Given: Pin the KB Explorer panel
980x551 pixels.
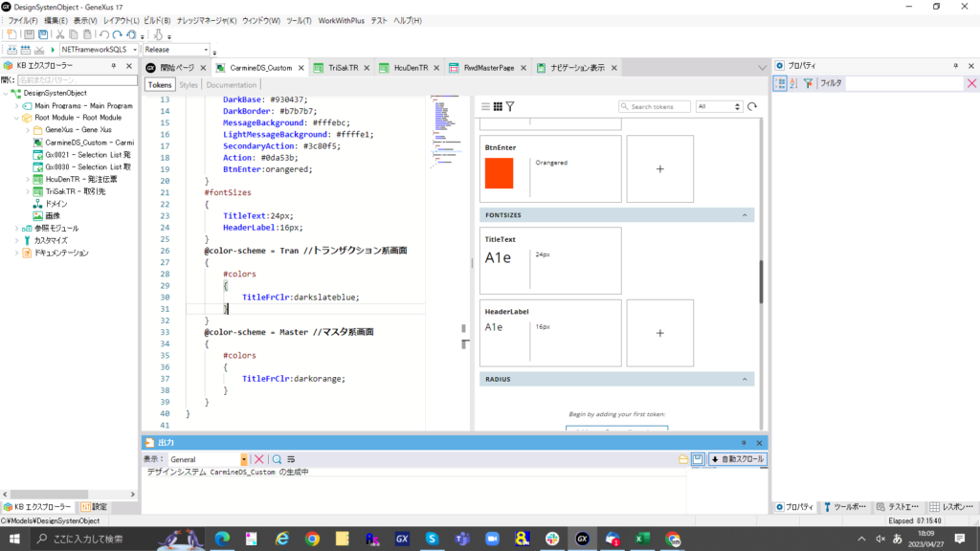Looking at the screenshot, I should pos(114,66).
